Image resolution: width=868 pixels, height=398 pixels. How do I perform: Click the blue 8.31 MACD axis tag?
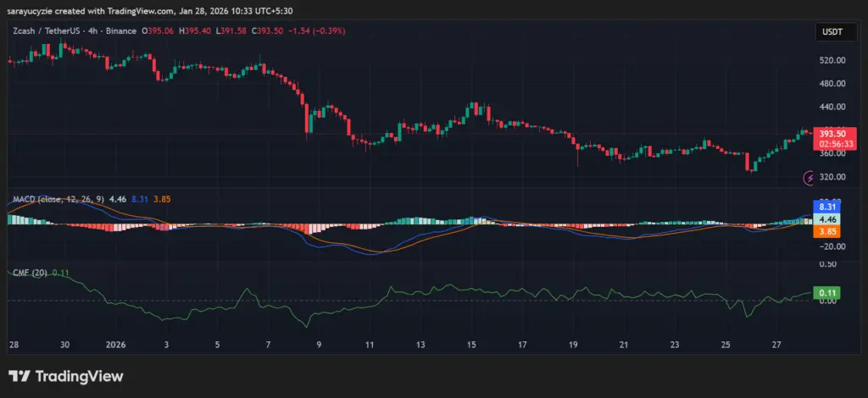tap(827, 207)
